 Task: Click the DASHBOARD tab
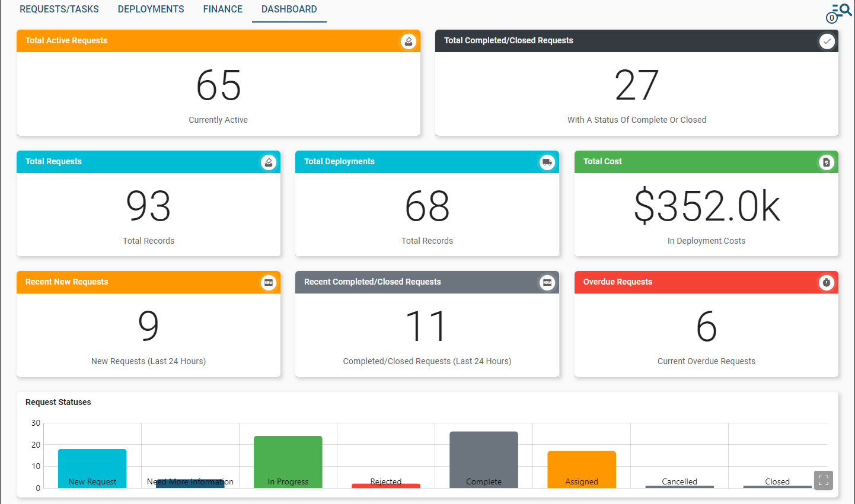[289, 9]
